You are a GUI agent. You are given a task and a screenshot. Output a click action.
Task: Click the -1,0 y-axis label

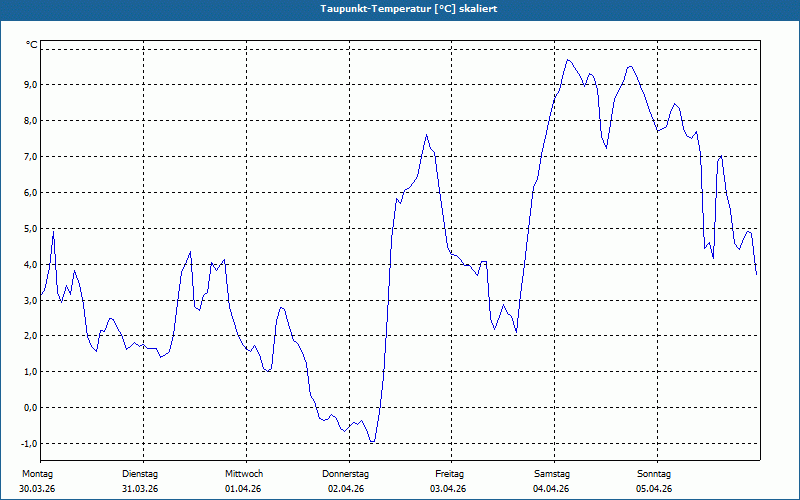tap(29, 443)
